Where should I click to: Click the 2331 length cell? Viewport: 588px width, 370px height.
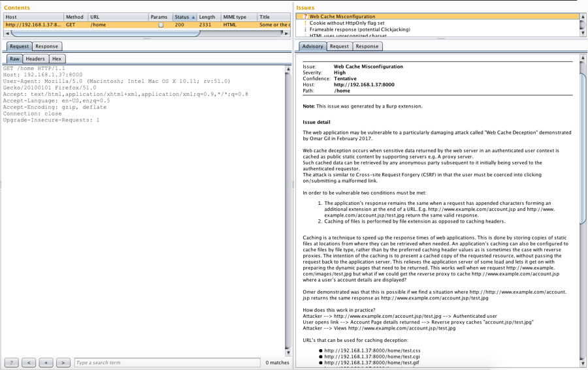(x=208, y=25)
